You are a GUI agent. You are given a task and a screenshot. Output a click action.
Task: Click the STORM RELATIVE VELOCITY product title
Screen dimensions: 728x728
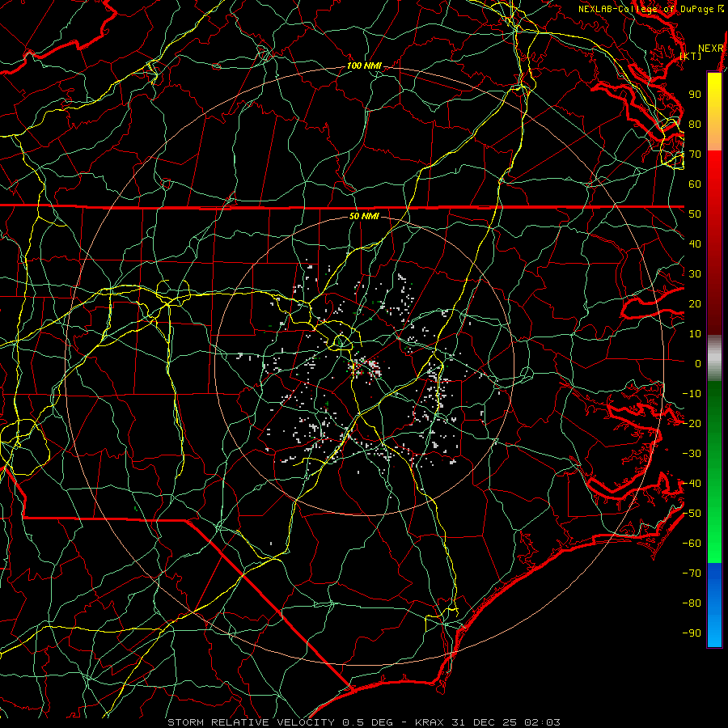[251, 722]
